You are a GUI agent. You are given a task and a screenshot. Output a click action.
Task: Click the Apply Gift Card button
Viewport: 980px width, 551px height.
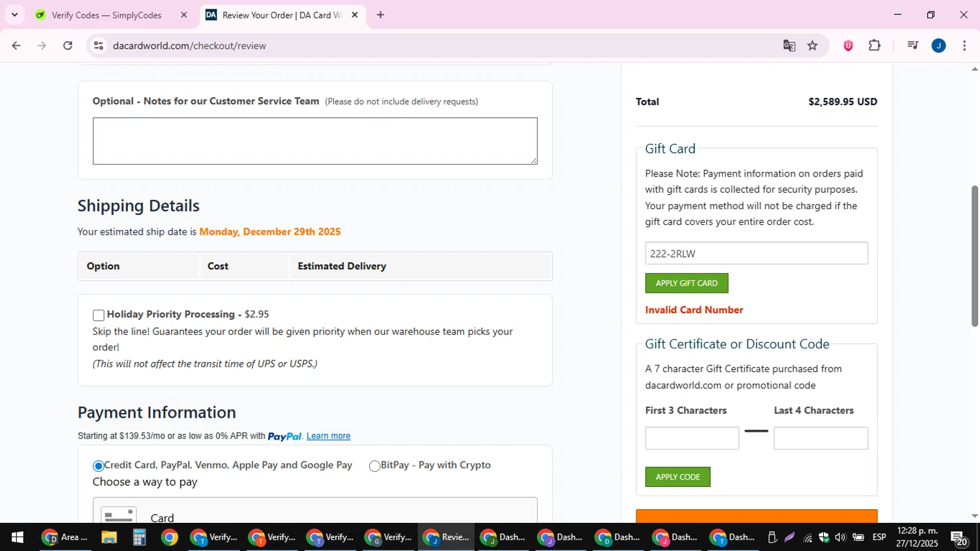pos(687,283)
